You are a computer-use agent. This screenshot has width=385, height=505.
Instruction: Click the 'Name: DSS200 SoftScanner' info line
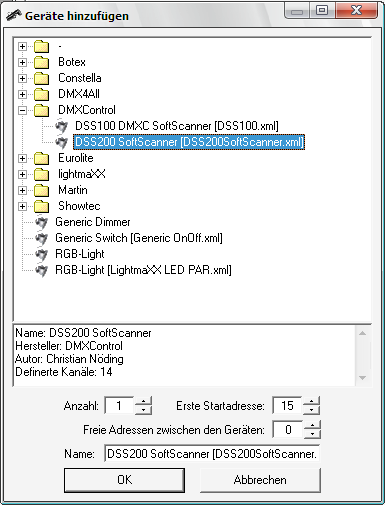(x=83, y=333)
